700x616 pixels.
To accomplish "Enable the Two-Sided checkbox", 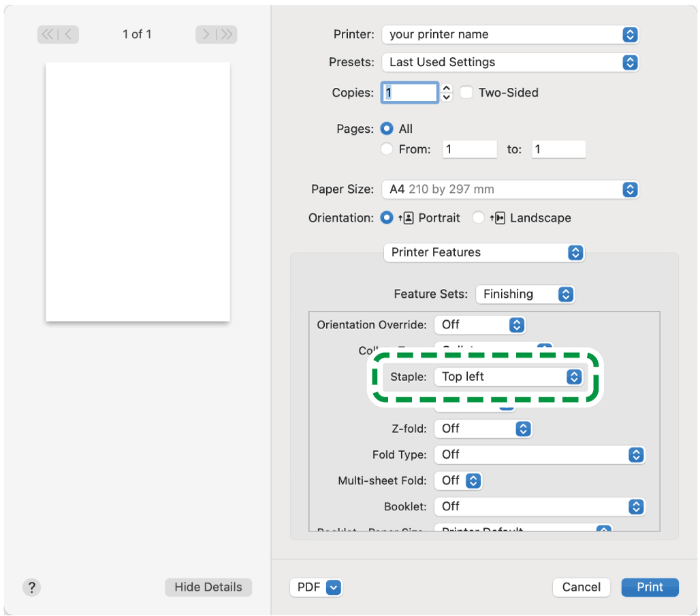I will [x=466, y=93].
